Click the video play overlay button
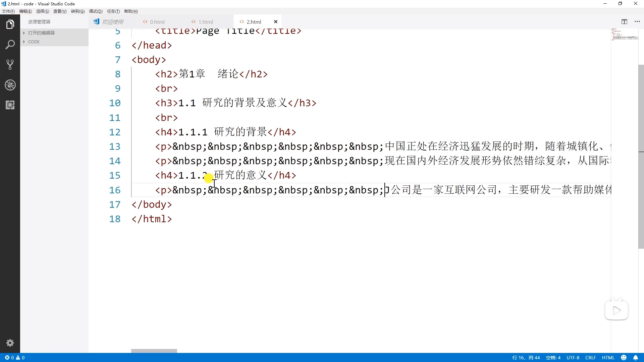644x362 pixels. [616, 310]
